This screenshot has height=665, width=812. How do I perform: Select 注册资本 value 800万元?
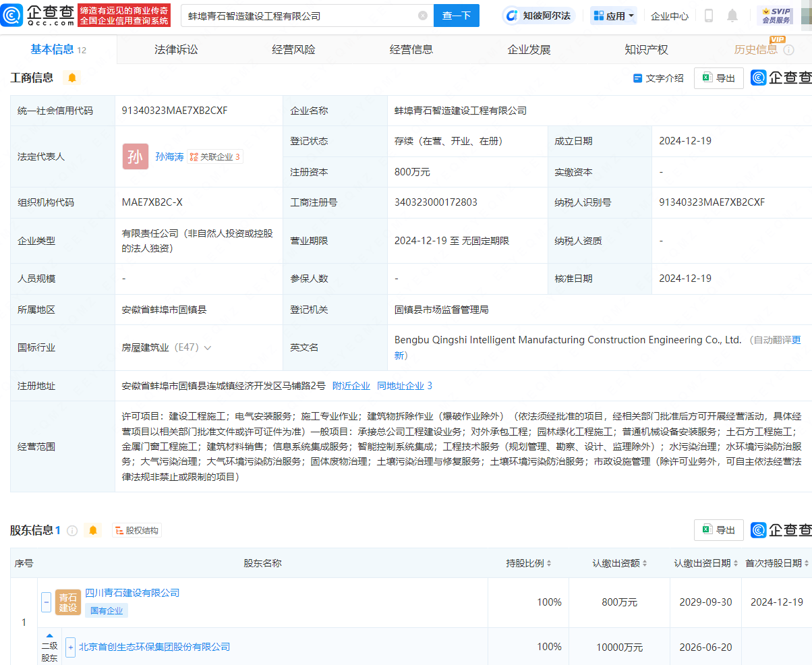[x=412, y=172]
